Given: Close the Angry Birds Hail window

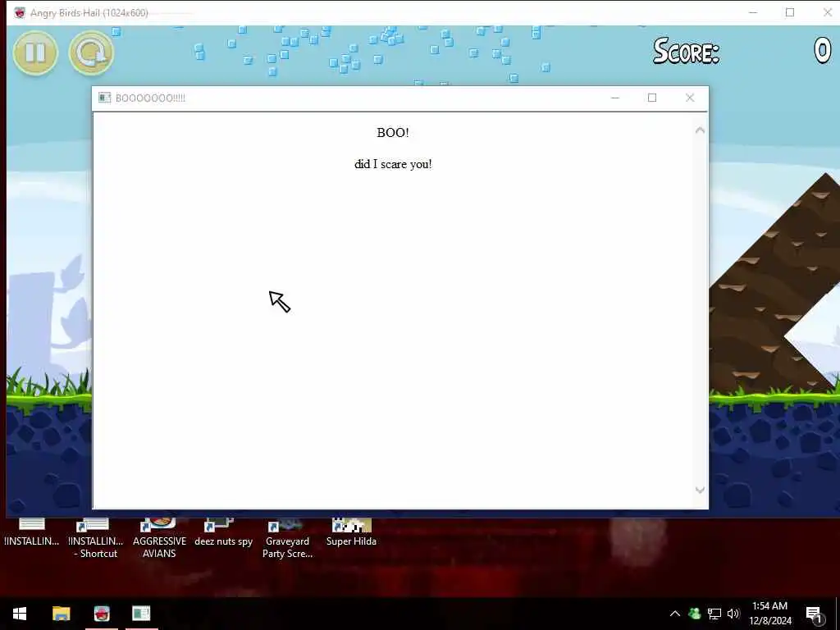Looking at the screenshot, I should (x=827, y=12).
